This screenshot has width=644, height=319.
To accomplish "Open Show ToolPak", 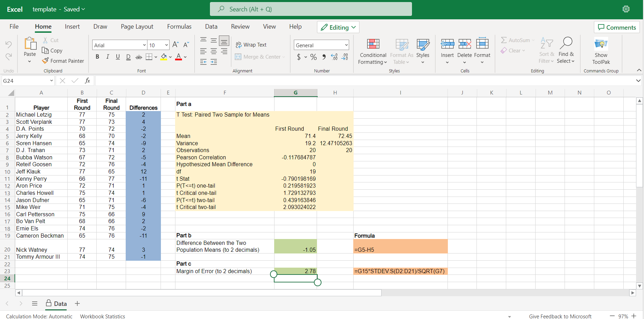I will [x=601, y=51].
